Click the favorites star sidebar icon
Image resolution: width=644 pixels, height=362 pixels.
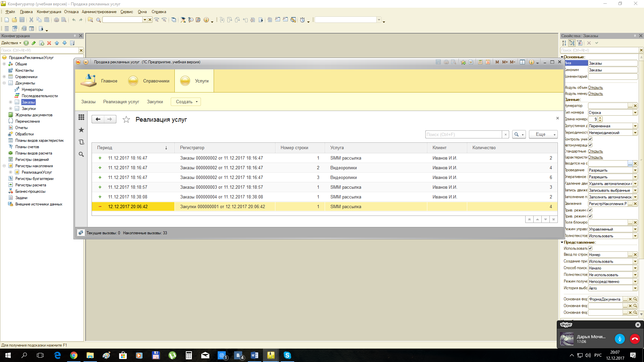pyautogui.click(x=81, y=130)
